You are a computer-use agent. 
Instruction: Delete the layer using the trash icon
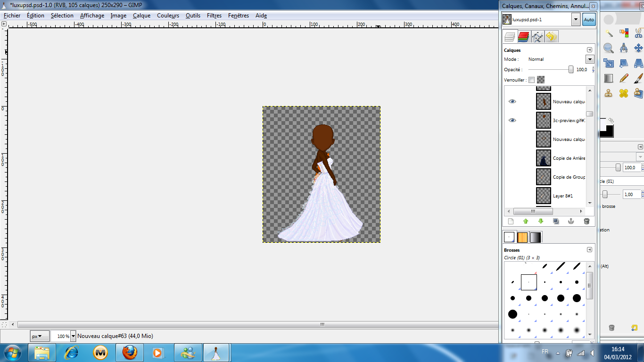coord(586,221)
